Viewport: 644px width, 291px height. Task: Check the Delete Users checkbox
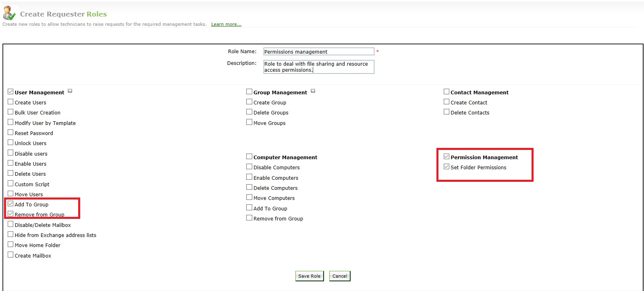click(10, 173)
